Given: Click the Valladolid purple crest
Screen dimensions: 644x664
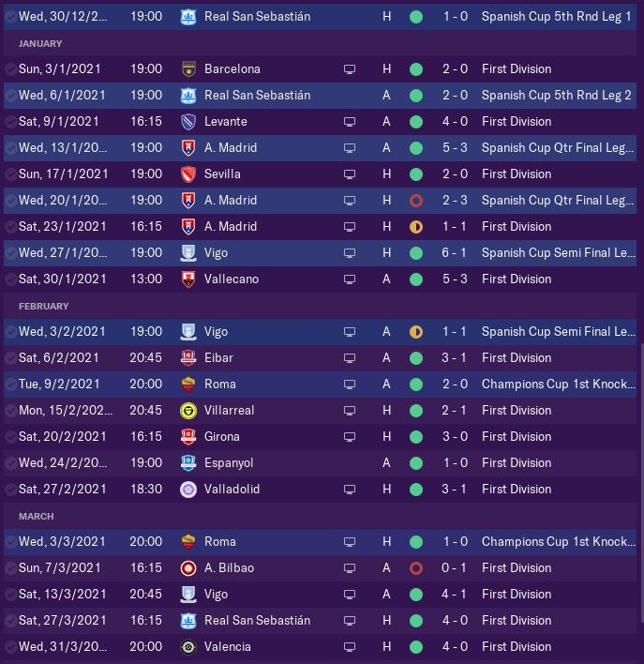Looking at the screenshot, I should tap(187, 490).
